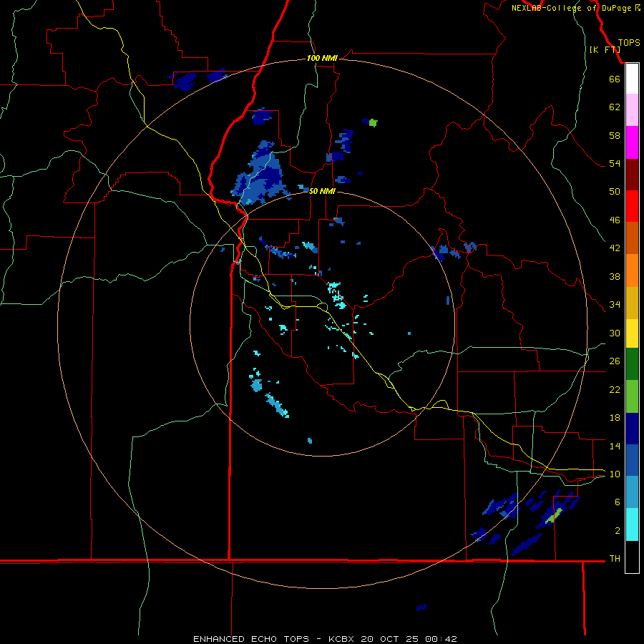
Task: Click the legend value 58
Action: [x=615, y=135]
